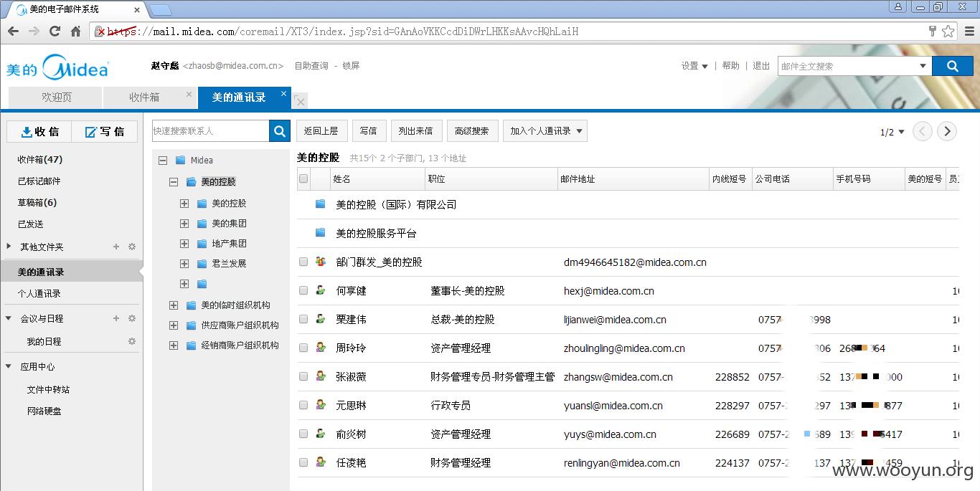This screenshot has height=491, width=980.
Task: Check the box for 栗建伟
Action: (x=303, y=319)
